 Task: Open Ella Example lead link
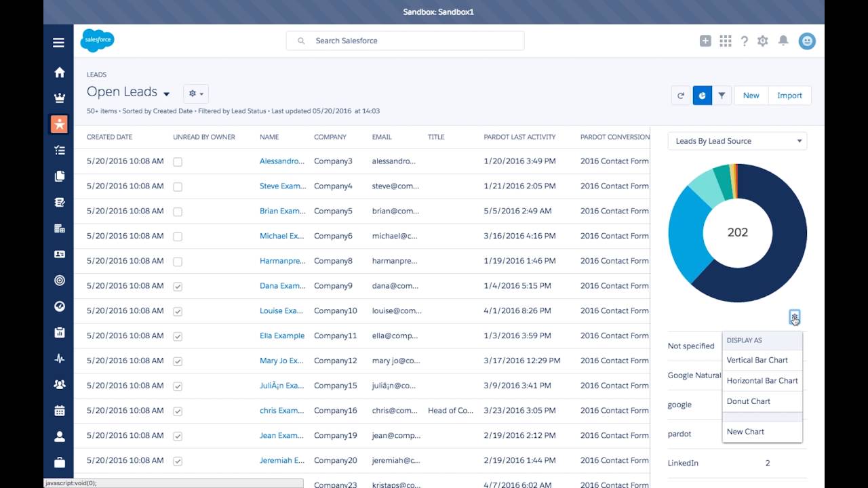282,335
